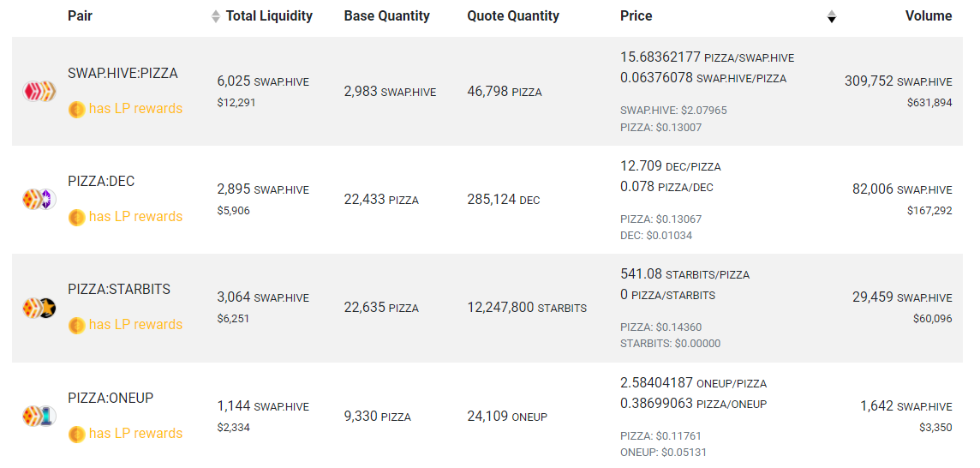Click 'has LP rewards' text for PIZZA:DEC
Screen dimensions: 980x468
pyautogui.click(x=135, y=217)
